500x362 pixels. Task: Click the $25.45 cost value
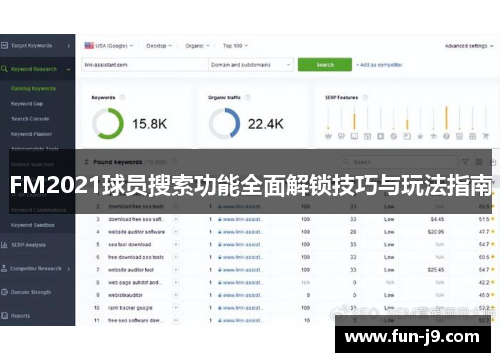coord(436,270)
